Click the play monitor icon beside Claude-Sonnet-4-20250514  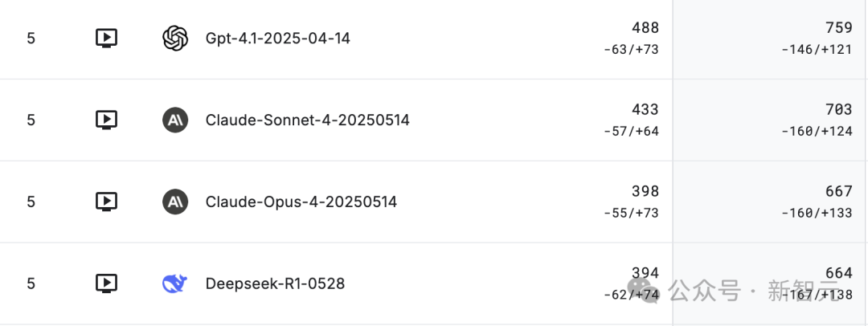[x=106, y=120]
